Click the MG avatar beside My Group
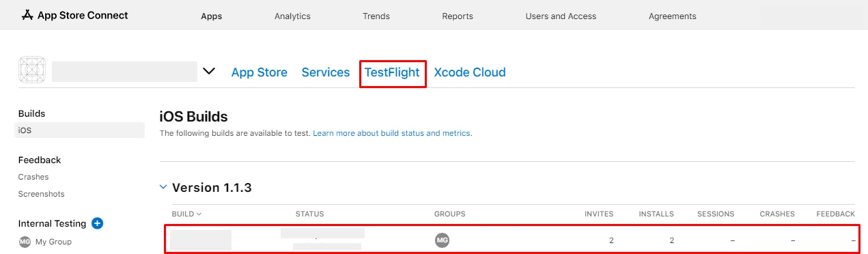 25,242
